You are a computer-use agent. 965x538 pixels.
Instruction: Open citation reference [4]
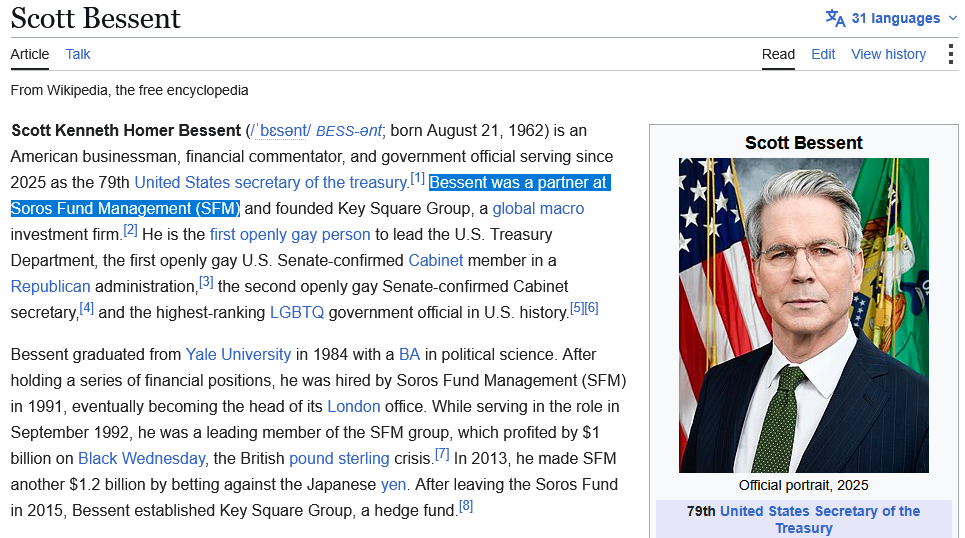[87, 308]
